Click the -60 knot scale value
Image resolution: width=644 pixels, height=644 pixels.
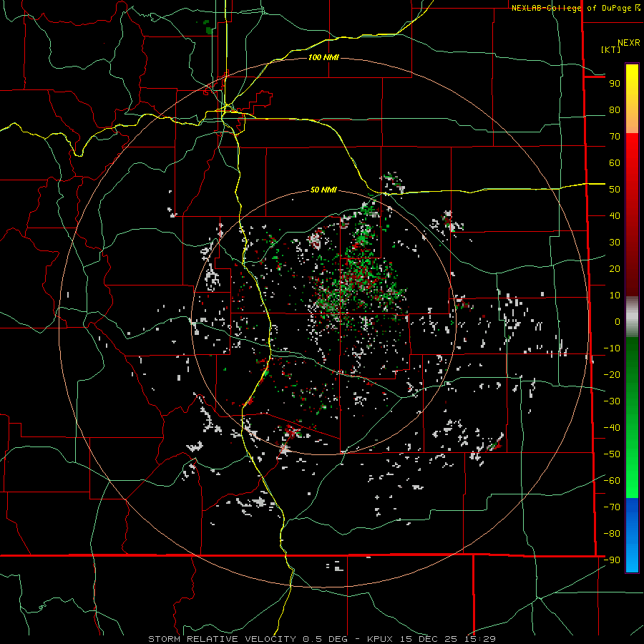[612, 481]
